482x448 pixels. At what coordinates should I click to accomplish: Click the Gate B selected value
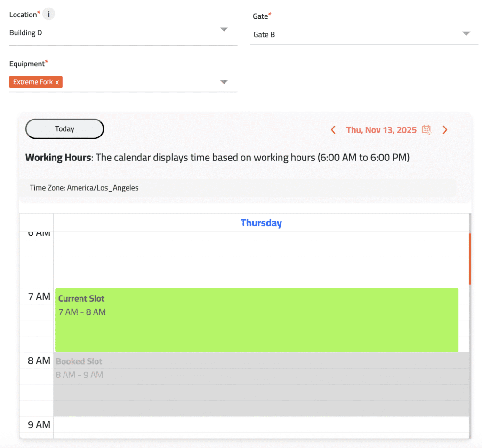point(264,34)
